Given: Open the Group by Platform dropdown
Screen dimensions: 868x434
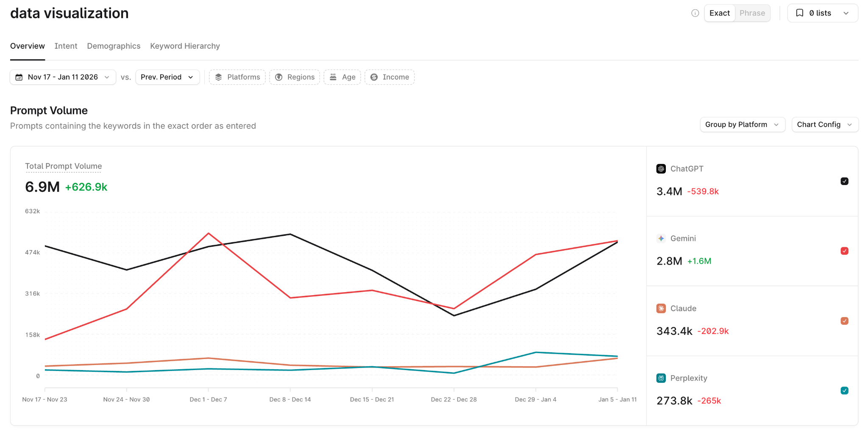Looking at the screenshot, I should point(743,124).
